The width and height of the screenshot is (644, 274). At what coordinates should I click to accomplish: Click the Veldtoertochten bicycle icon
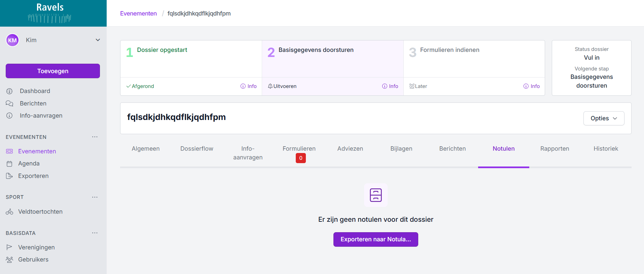[9, 212]
